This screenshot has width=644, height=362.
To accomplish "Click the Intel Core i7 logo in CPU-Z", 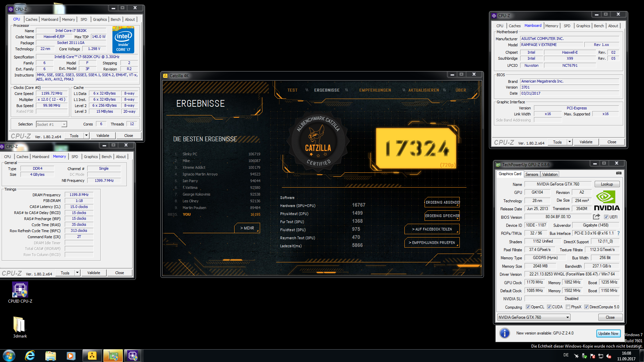I will click(x=123, y=40).
